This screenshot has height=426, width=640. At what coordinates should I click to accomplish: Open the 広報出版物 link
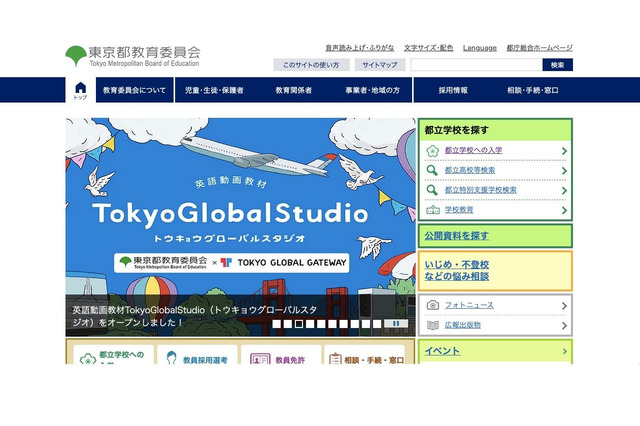coord(462,325)
